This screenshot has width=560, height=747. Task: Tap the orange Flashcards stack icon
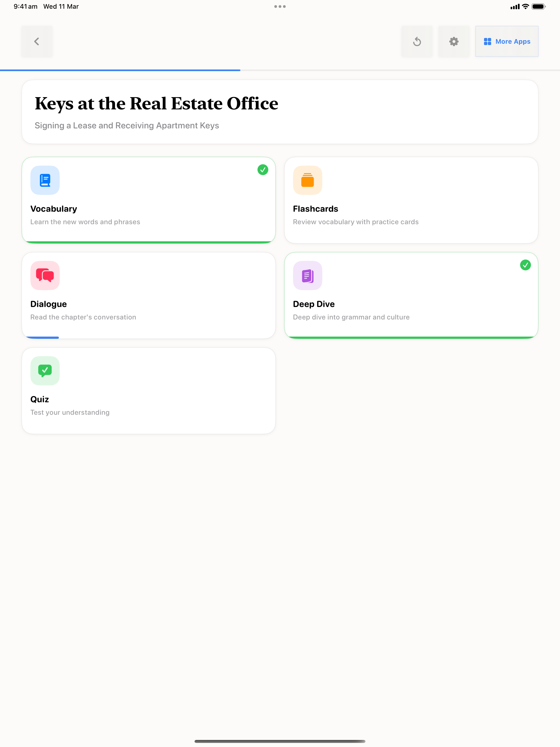coord(307,180)
